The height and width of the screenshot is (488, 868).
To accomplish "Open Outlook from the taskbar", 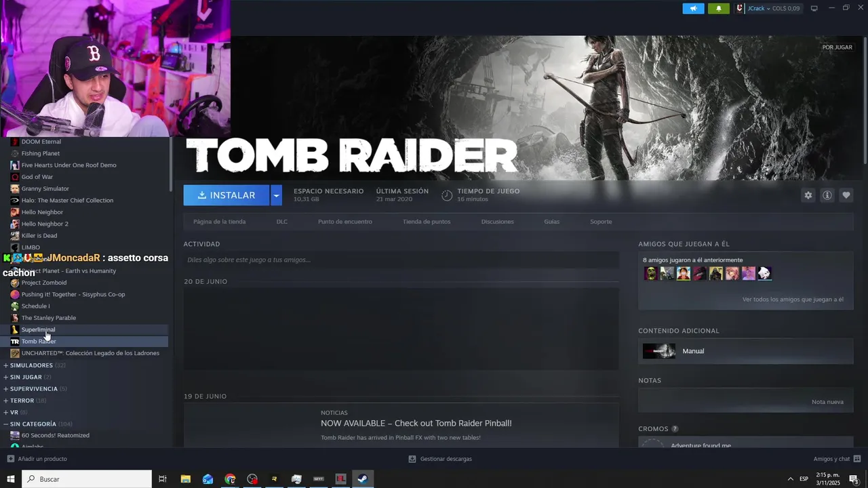I will 208,479.
